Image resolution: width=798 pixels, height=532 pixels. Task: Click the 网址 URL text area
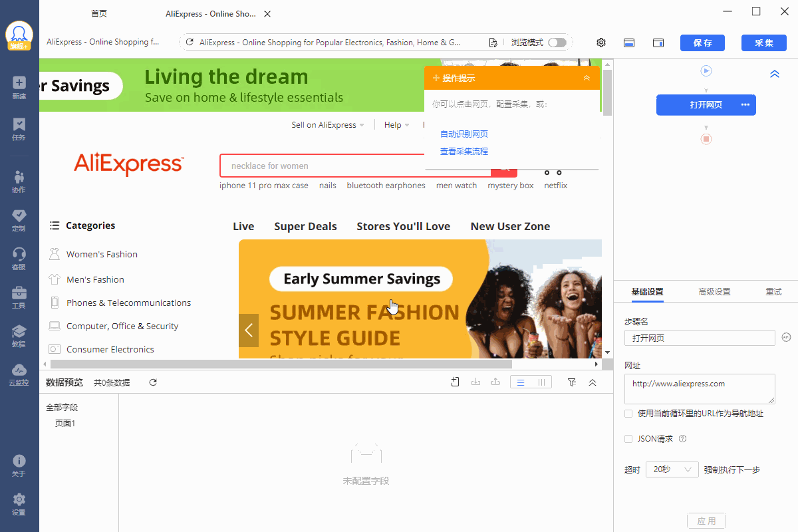(x=700, y=389)
